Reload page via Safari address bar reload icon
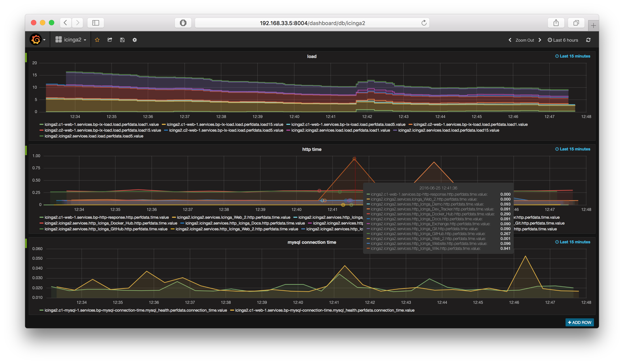Viewport: 624px width, 364px height. [424, 23]
